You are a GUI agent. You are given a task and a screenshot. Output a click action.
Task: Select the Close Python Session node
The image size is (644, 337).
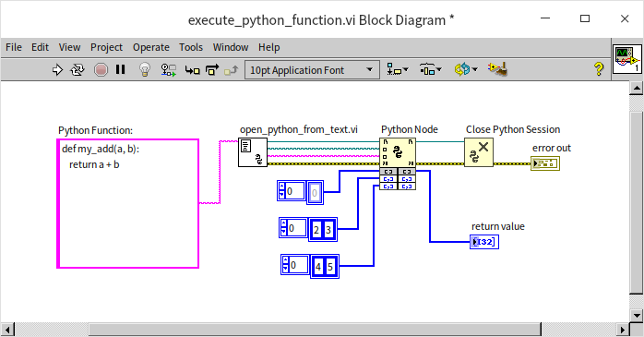point(479,152)
